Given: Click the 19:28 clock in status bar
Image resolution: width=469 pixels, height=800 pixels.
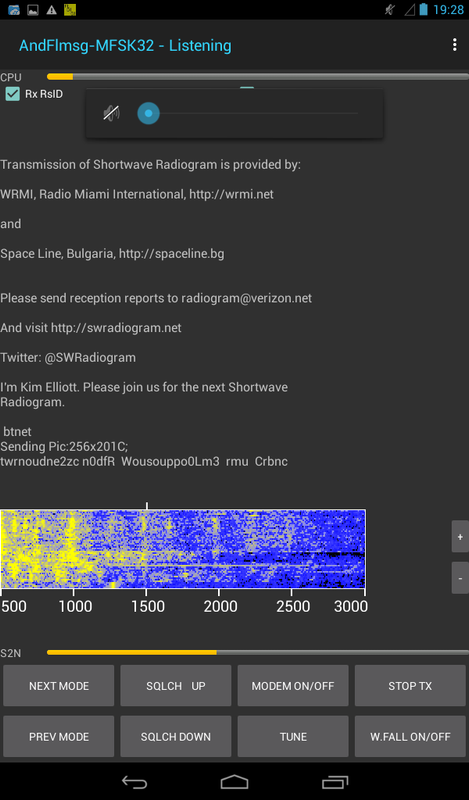Looking at the screenshot, I should click(x=448, y=10).
